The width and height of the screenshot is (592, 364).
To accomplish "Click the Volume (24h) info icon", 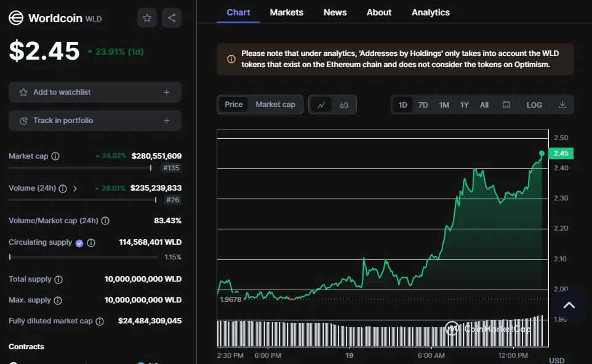I will [63, 189].
